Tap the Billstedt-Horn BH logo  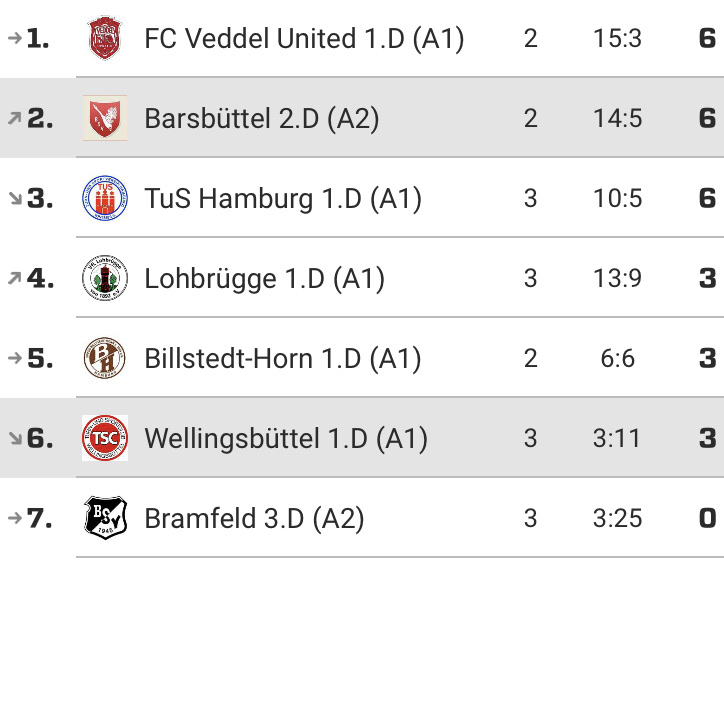105,358
